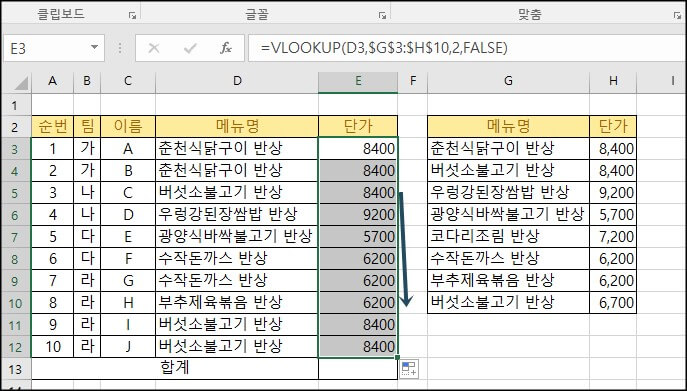This screenshot has width=687, height=391.
Task: Select column H header
Action: tap(613, 81)
